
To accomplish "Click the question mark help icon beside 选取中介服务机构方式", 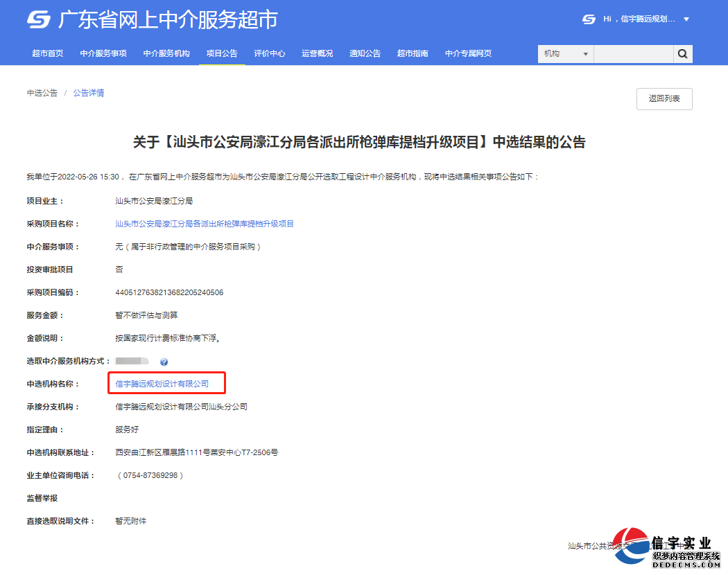I will [x=164, y=361].
